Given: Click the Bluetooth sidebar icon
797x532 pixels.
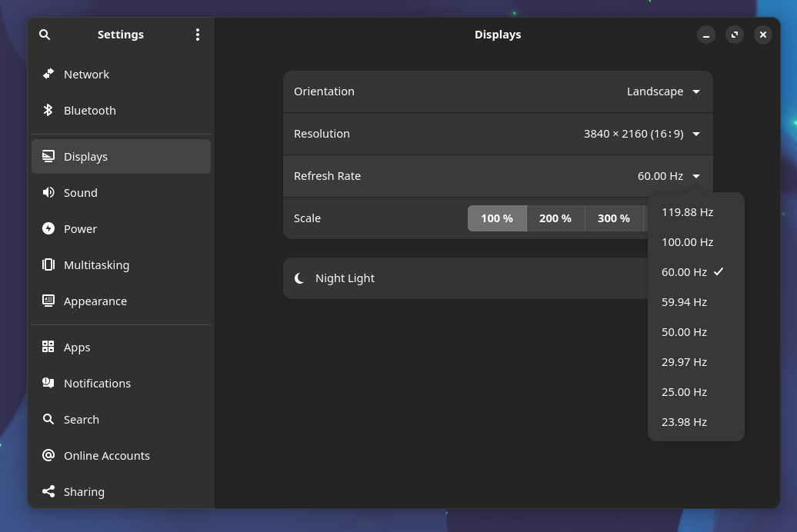Looking at the screenshot, I should click(48, 110).
